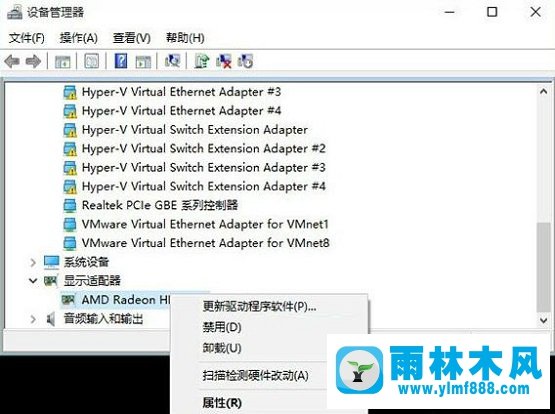Viewport: 555px width, 414px height.
Task: Select 系统设备 category label
Action: (x=86, y=262)
